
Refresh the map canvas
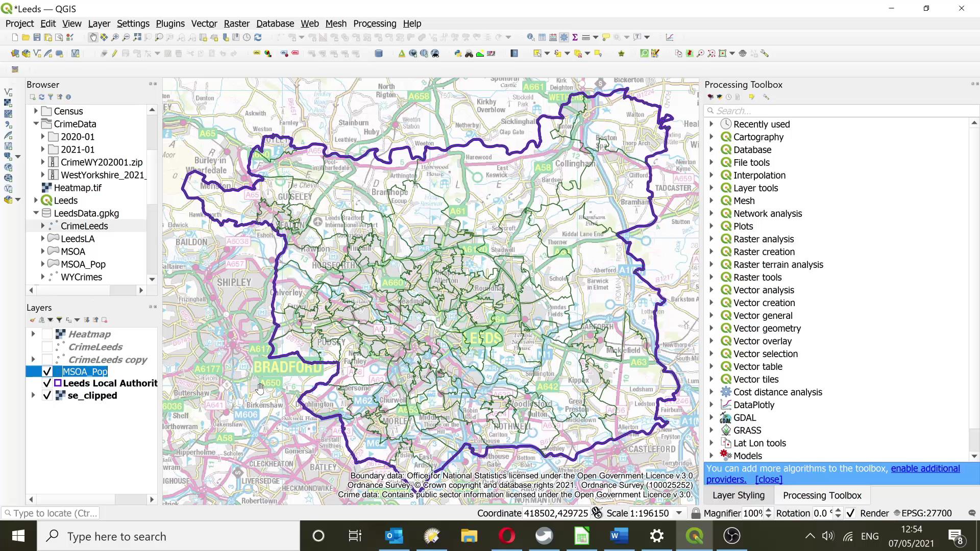coord(258,37)
